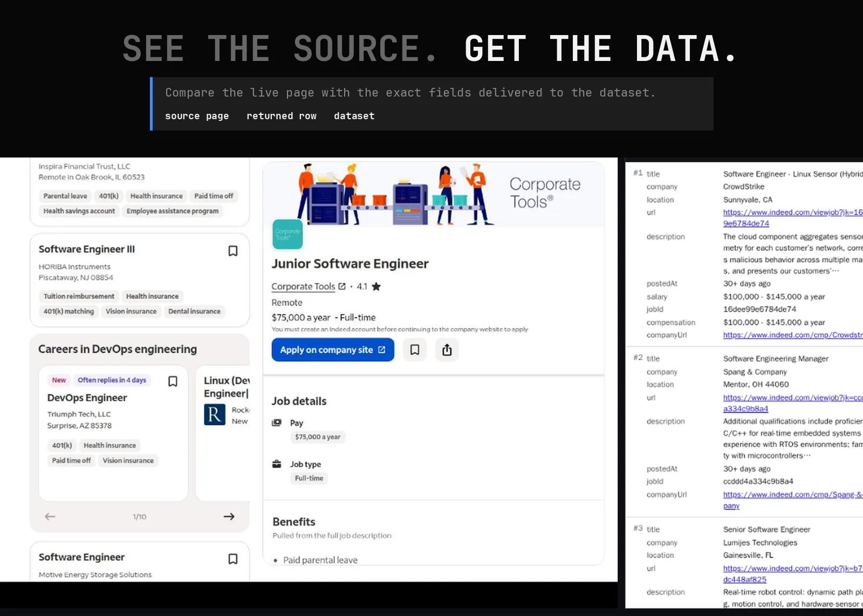Click the Junior Software Engineer heading
Image resolution: width=863 pixels, height=616 pixels.
click(350, 264)
